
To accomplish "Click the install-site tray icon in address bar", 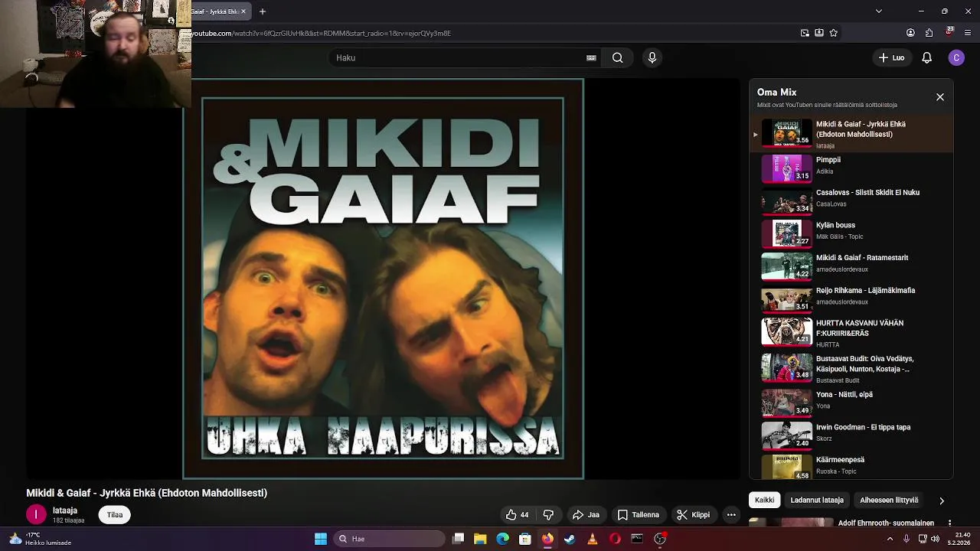I will [819, 33].
